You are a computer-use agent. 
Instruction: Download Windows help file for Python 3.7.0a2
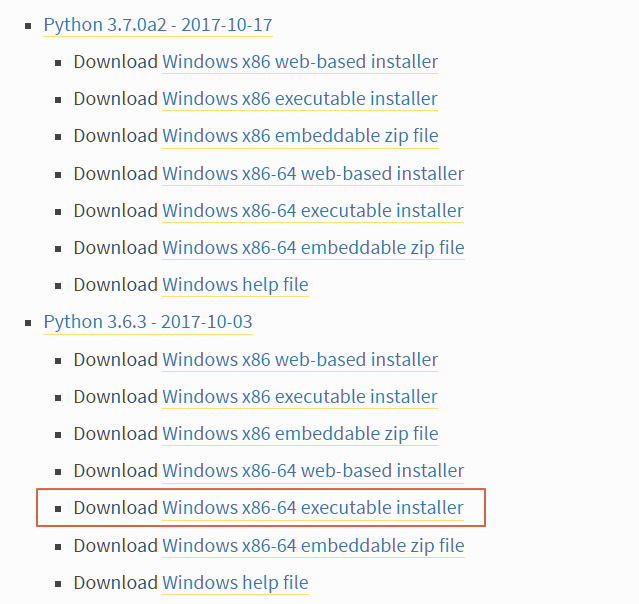(x=235, y=285)
